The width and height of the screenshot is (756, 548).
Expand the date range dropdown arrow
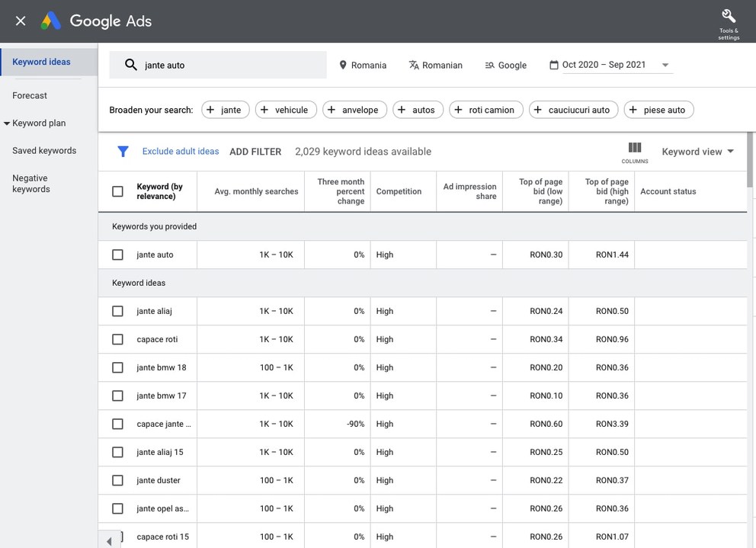click(665, 66)
